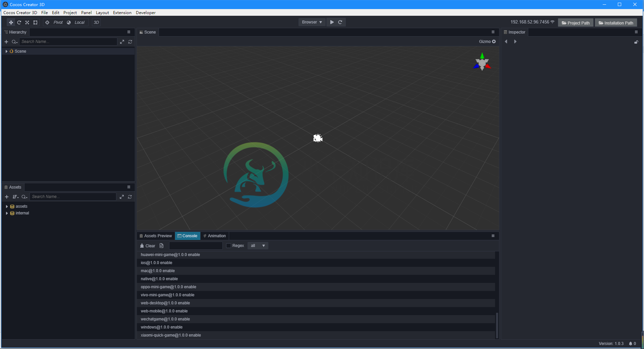Open the Assets sort order dropdown
This screenshot has height=349, width=644.
pyautogui.click(x=15, y=197)
